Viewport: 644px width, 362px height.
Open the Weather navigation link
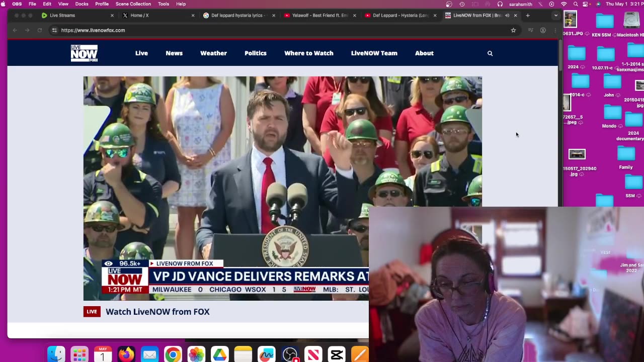coord(213,53)
